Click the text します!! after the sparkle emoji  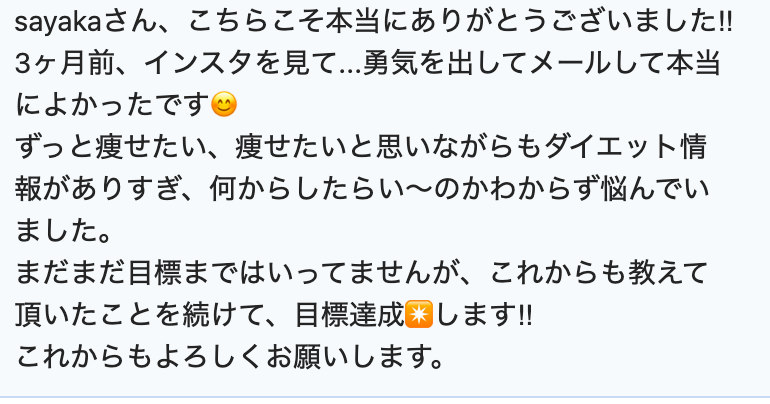(484, 314)
